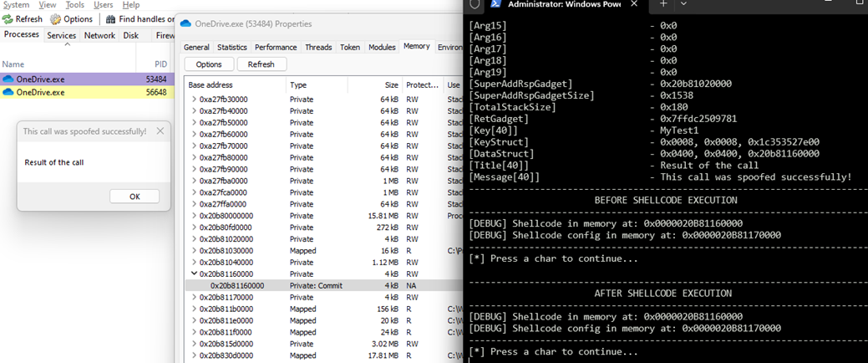Select memory row 0x20b811e0000

(x=324, y=320)
